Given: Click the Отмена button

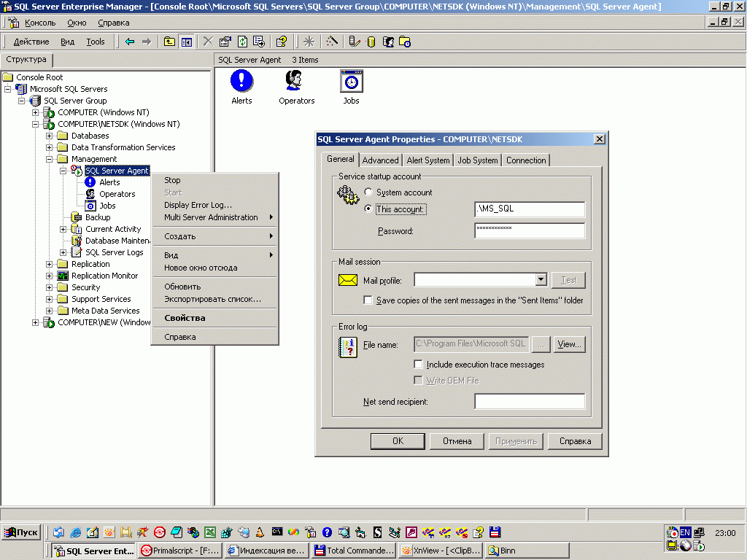Looking at the screenshot, I should click(457, 441).
